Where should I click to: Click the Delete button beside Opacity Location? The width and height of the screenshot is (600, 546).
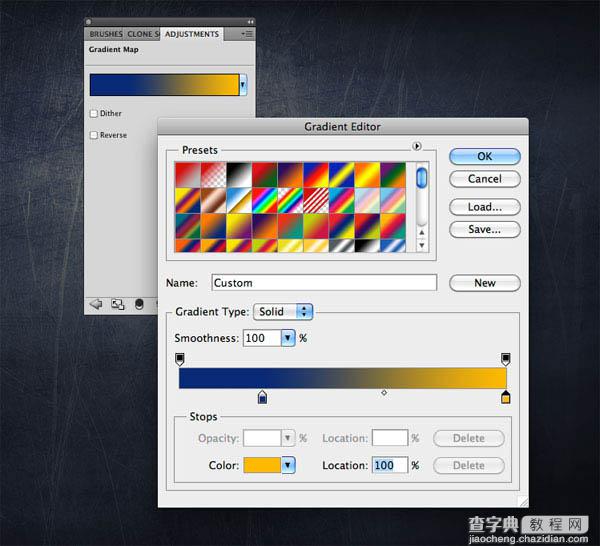(x=468, y=438)
